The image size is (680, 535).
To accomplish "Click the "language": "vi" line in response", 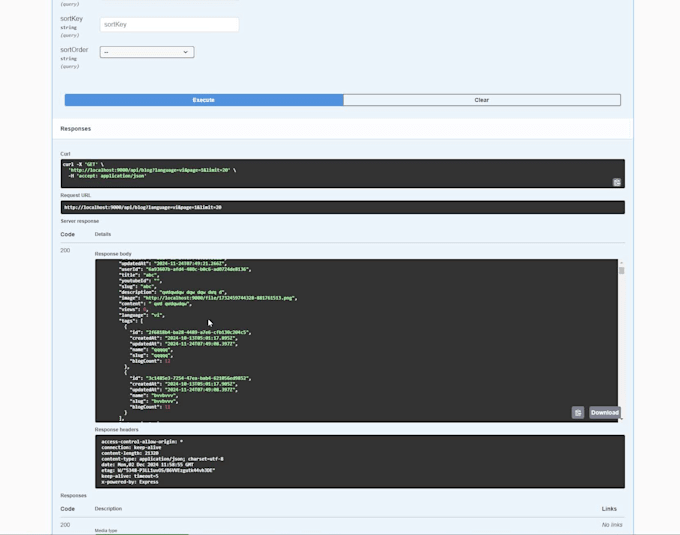I will (142, 315).
